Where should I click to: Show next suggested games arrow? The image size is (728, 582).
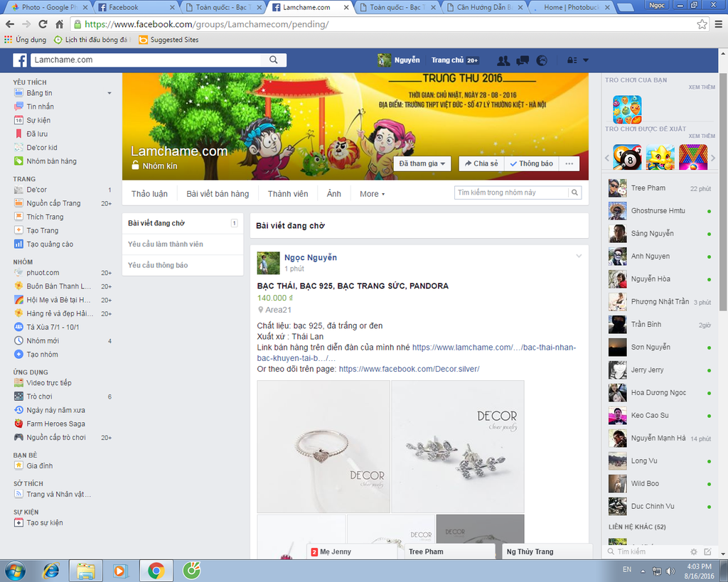click(713, 158)
